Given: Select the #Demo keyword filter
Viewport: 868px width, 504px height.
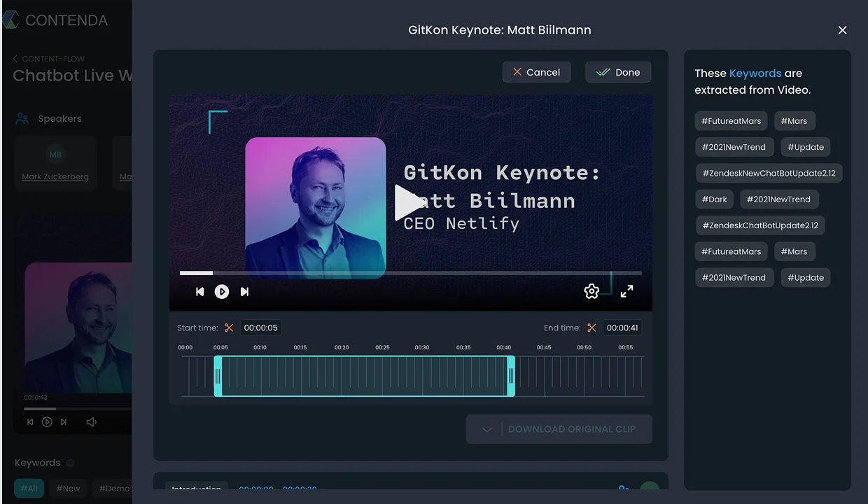Looking at the screenshot, I should 113,489.
